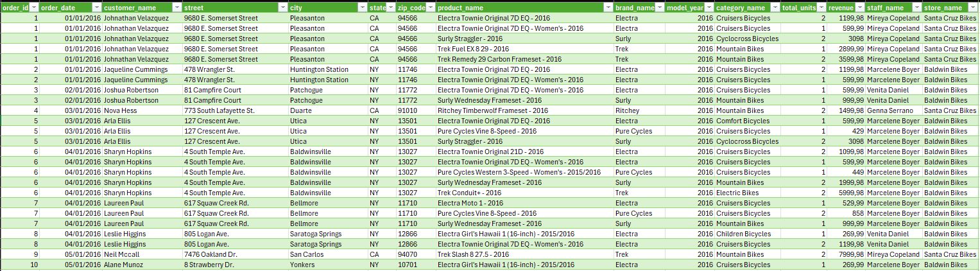Click product cell 'Trek Remedy 29 Carbon Frameset - 2016'

tap(524, 59)
